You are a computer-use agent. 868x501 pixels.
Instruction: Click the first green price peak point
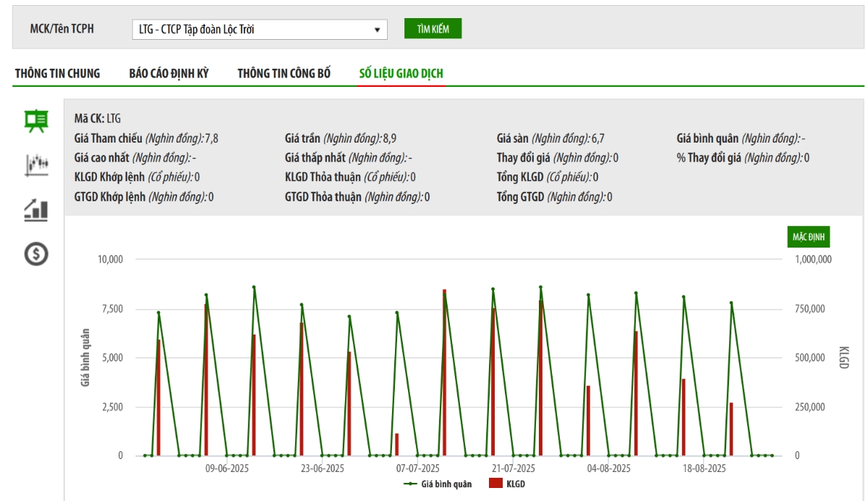click(x=158, y=313)
